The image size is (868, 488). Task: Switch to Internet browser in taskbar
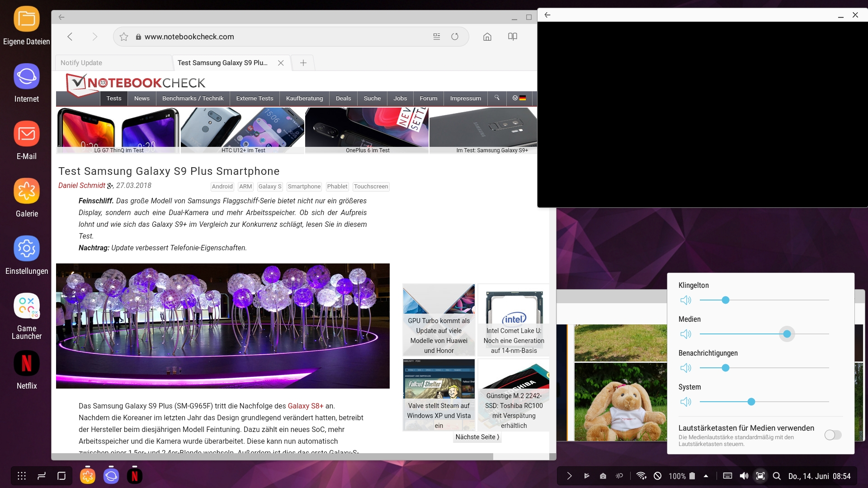coord(111,476)
